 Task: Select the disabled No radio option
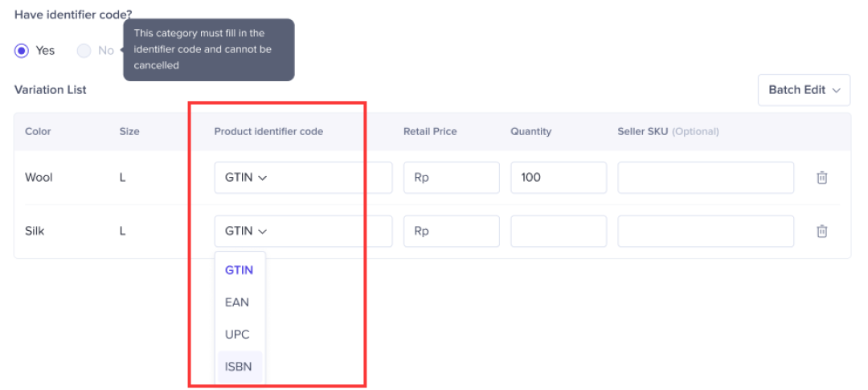pyautogui.click(x=84, y=51)
